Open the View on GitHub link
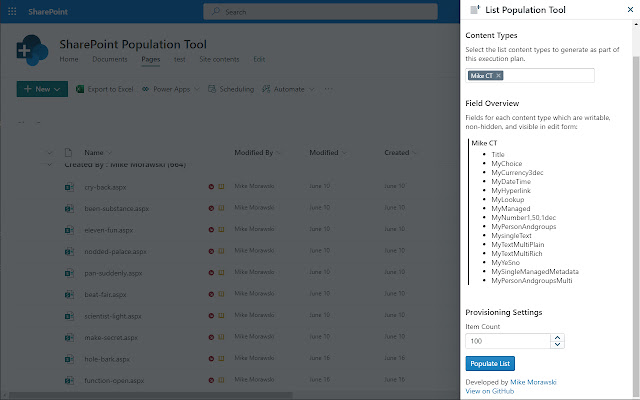This screenshot has height=400, width=640. (x=489, y=391)
